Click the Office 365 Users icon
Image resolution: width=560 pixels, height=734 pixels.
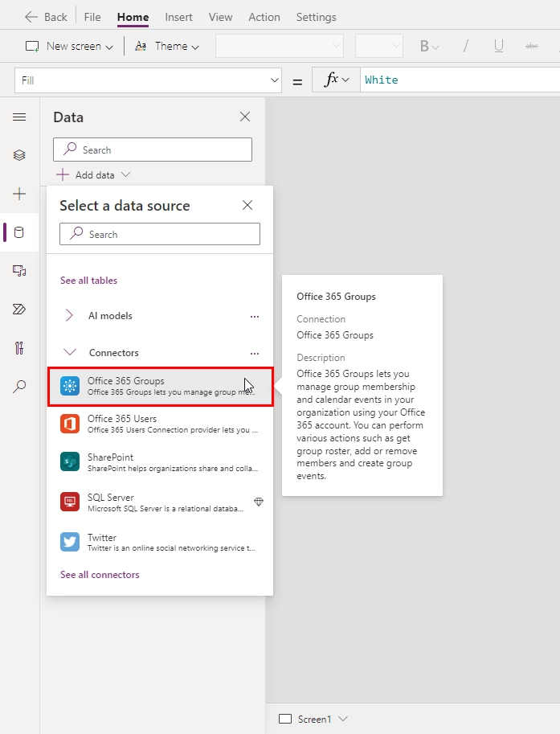[70, 424]
